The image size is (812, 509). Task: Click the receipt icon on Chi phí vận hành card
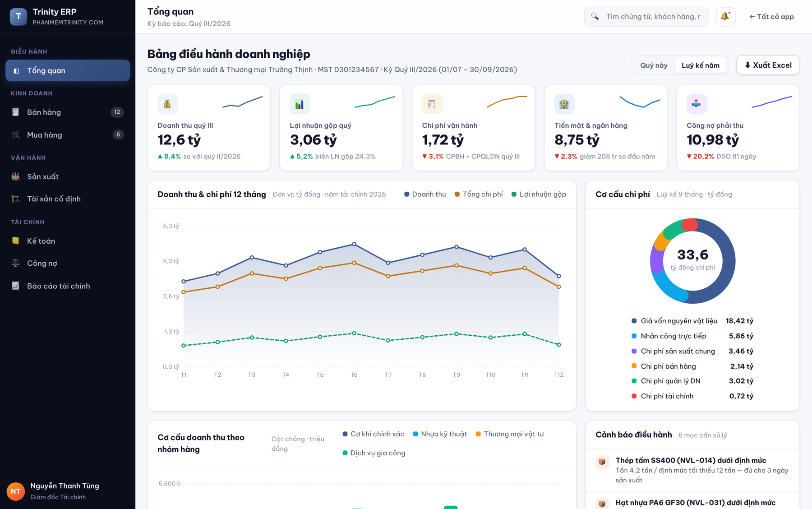[x=432, y=104]
